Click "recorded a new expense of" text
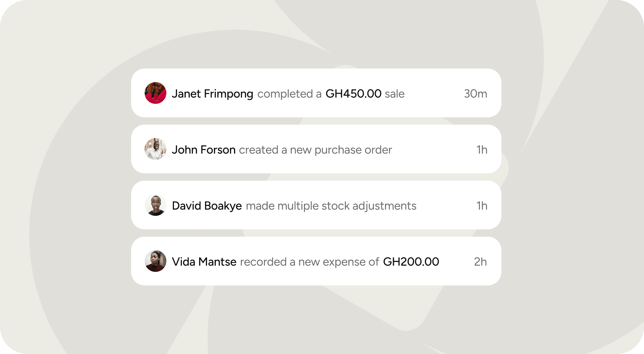The width and height of the screenshot is (644, 354). [309, 262]
